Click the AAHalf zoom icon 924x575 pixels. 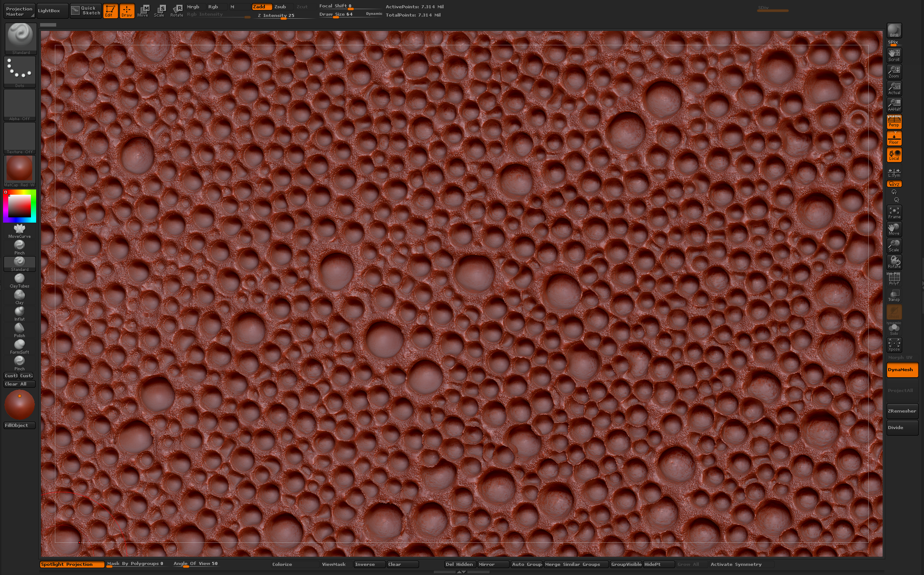[x=894, y=105]
